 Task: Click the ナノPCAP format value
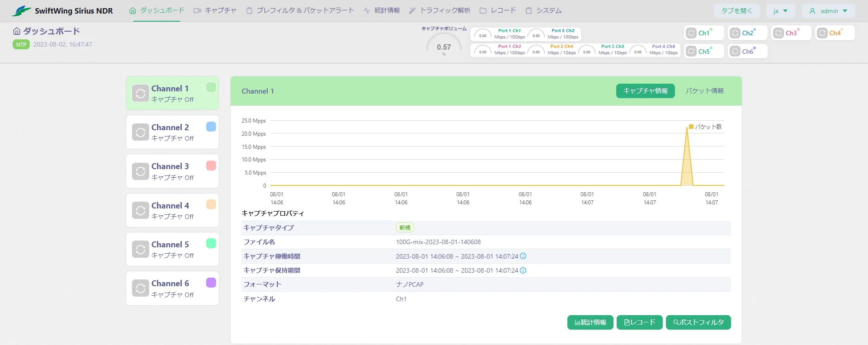[410, 284]
